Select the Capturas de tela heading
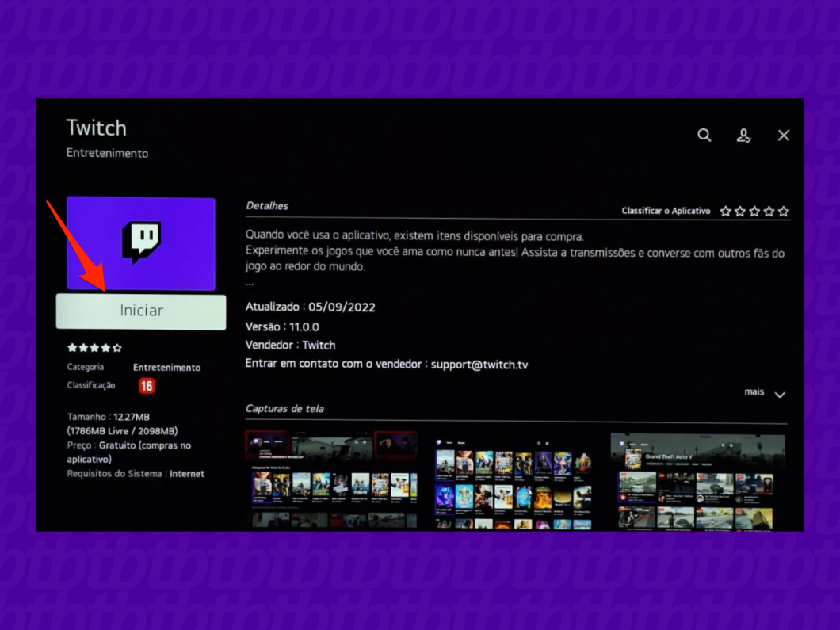 point(284,408)
